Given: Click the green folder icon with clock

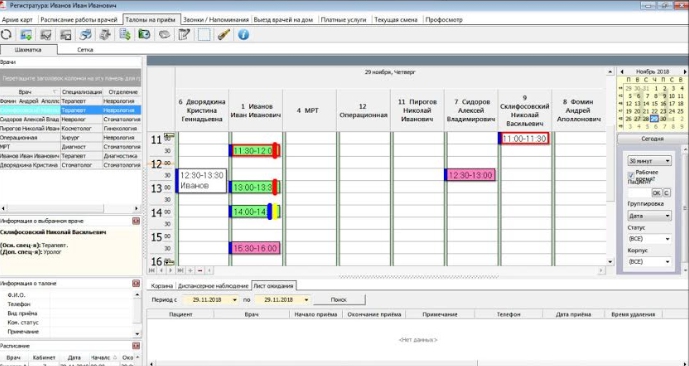Looking at the screenshot, I should coord(145,34).
